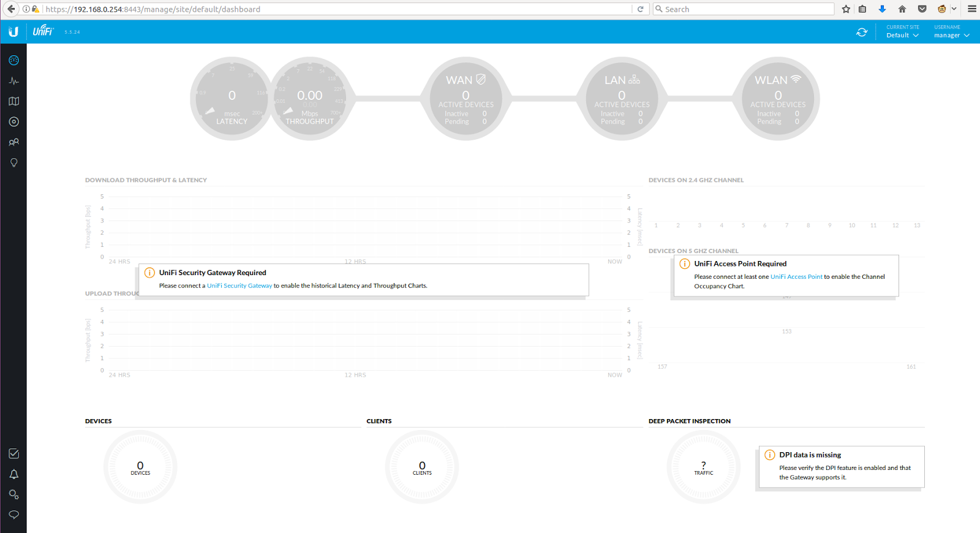Click the Throughput gauge
This screenshot has width=980, height=533.
click(x=310, y=99)
